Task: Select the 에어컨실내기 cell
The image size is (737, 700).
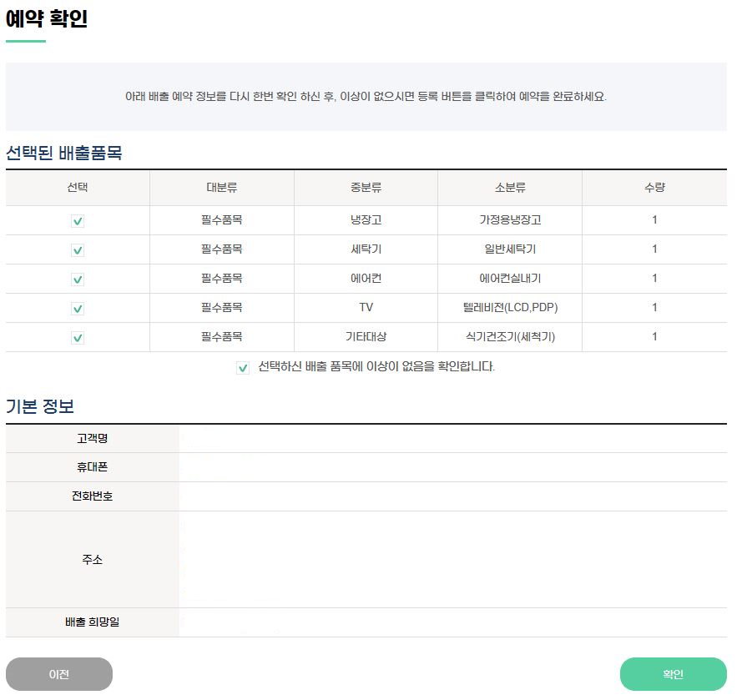Action: click(x=510, y=278)
